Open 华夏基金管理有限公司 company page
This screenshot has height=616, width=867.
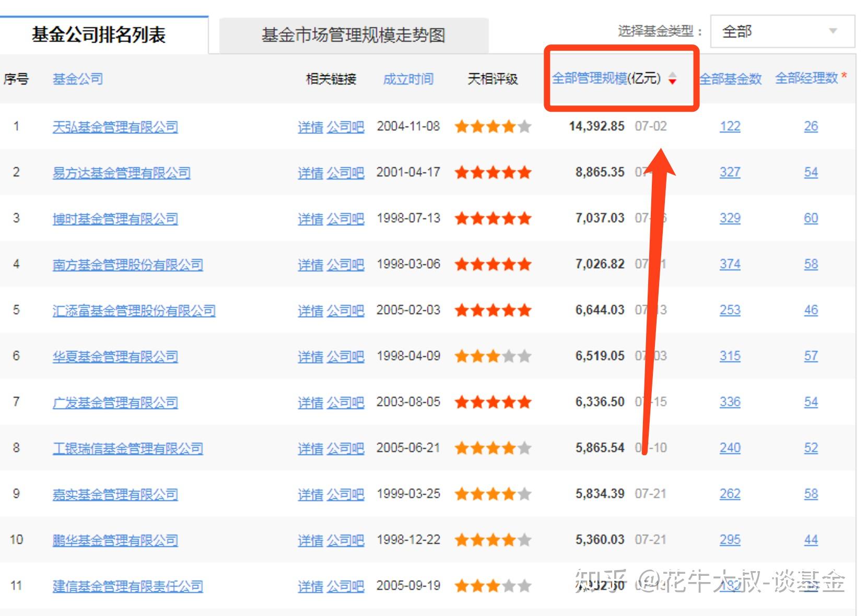point(115,357)
